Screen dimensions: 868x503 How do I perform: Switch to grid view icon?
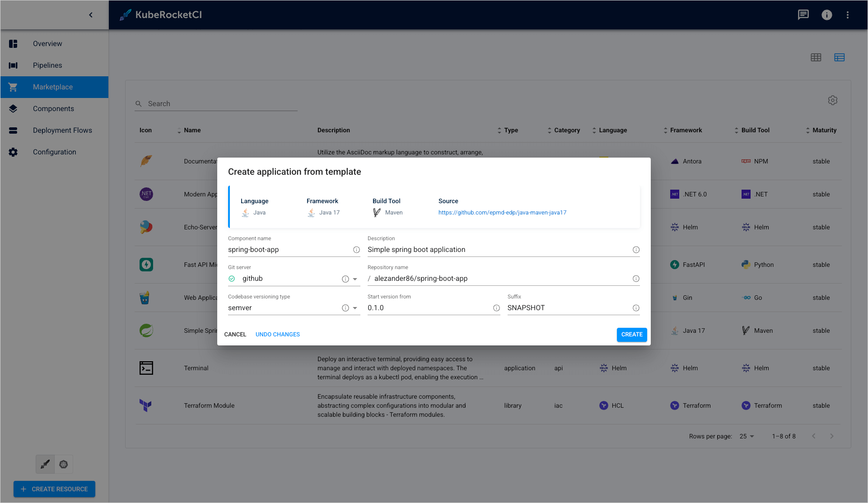816,57
